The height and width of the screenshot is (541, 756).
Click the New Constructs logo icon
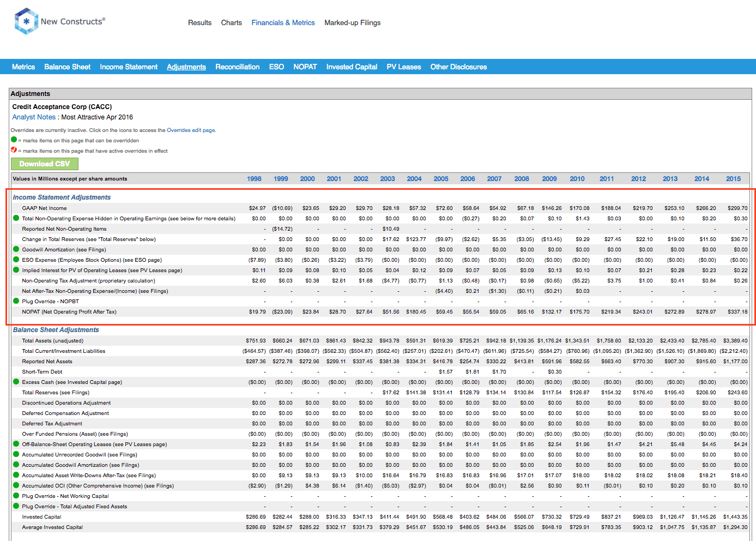pyautogui.click(x=26, y=21)
